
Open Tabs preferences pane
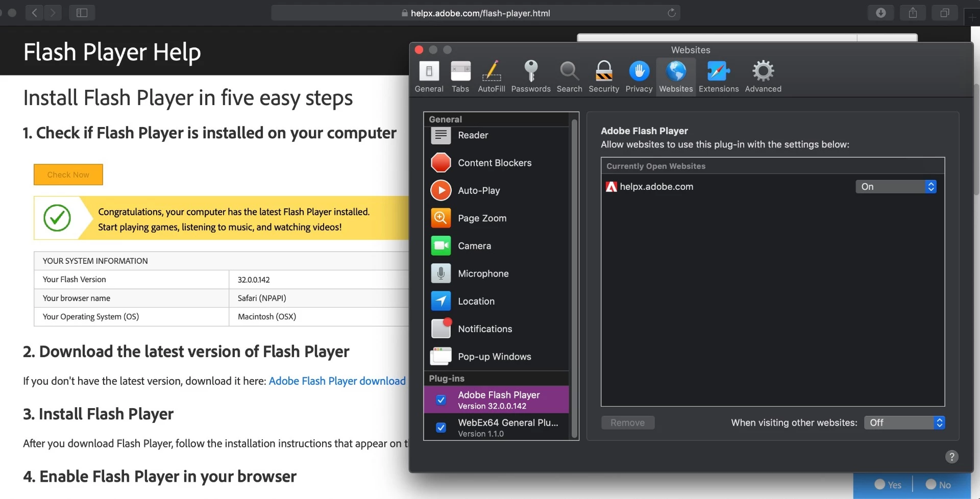(x=460, y=77)
